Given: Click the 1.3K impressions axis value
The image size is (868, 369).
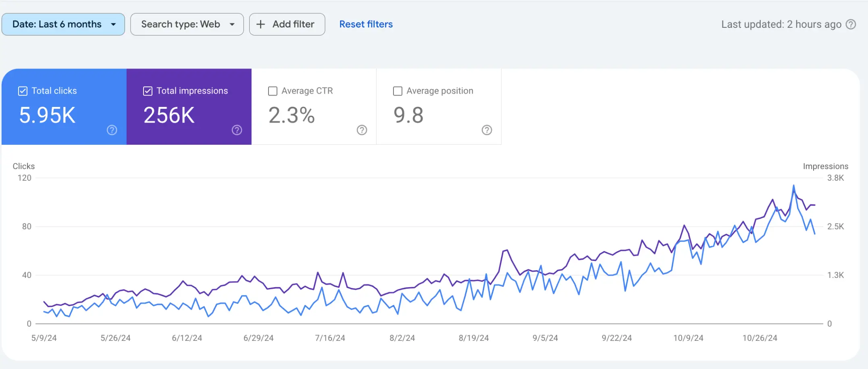Looking at the screenshot, I should point(836,275).
